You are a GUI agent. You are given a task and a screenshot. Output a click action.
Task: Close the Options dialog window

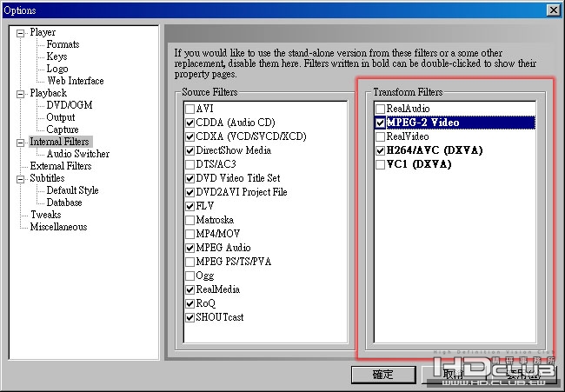point(553,10)
